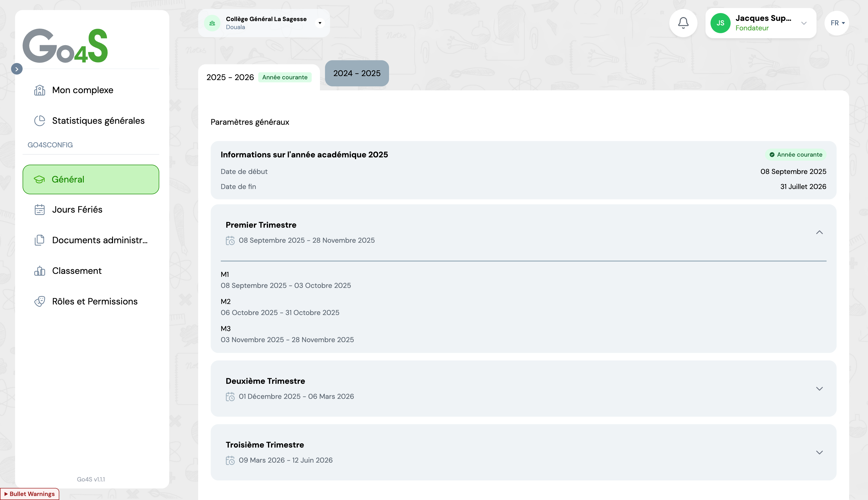Expand the Bullet Warnings panel
The image size is (868, 500).
[x=30, y=494]
